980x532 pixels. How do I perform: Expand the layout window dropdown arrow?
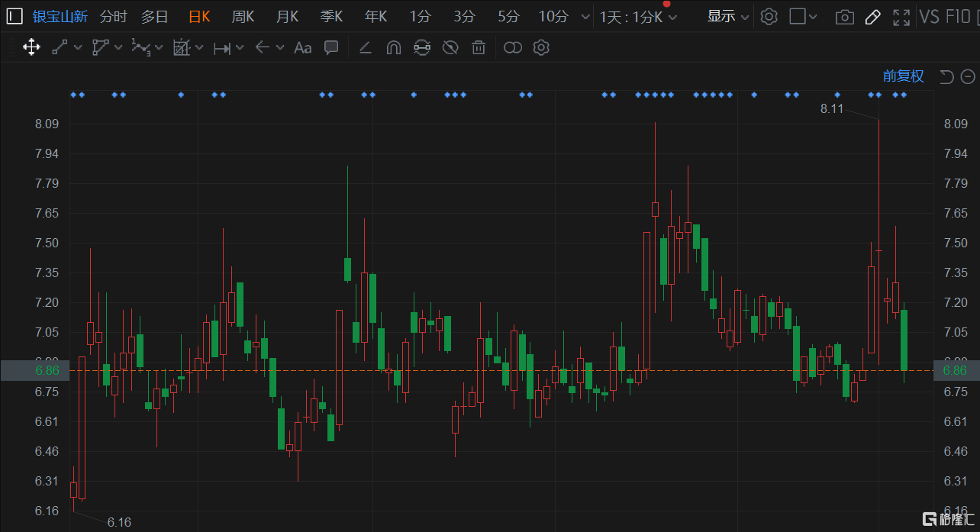(813, 17)
